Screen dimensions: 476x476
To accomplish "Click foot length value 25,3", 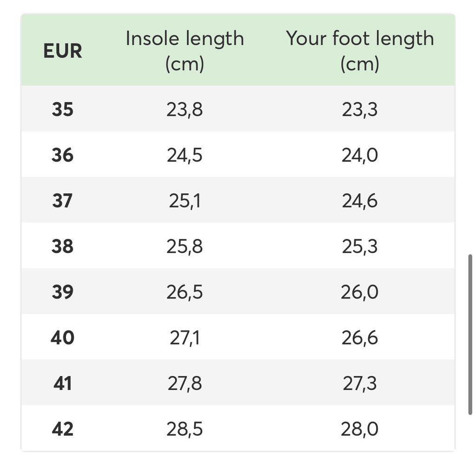I will [x=360, y=246].
